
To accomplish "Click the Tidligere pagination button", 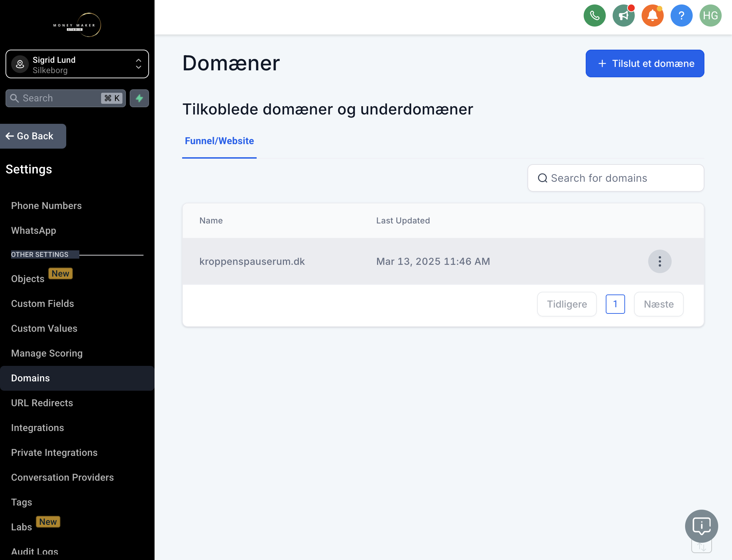I will click(567, 304).
